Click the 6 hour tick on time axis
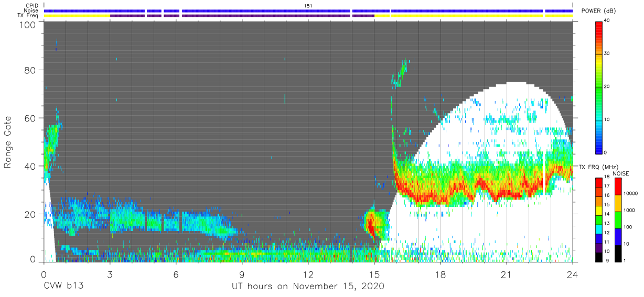This screenshot has width=644, height=297. pyautogui.click(x=176, y=273)
